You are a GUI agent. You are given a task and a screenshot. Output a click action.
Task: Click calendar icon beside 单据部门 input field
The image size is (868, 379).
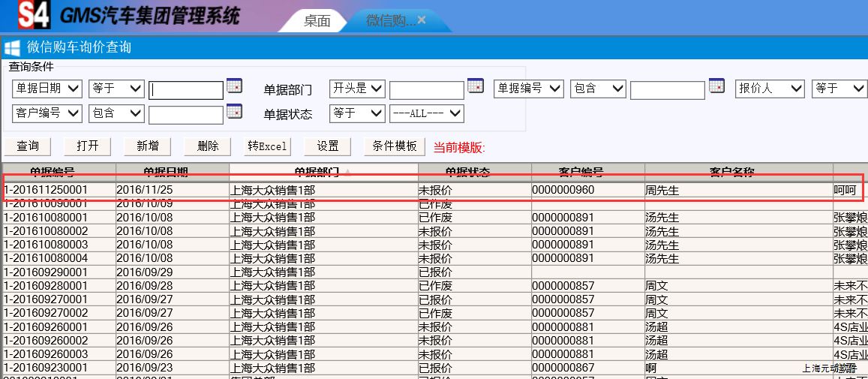pyautogui.click(x=475, y=86)
